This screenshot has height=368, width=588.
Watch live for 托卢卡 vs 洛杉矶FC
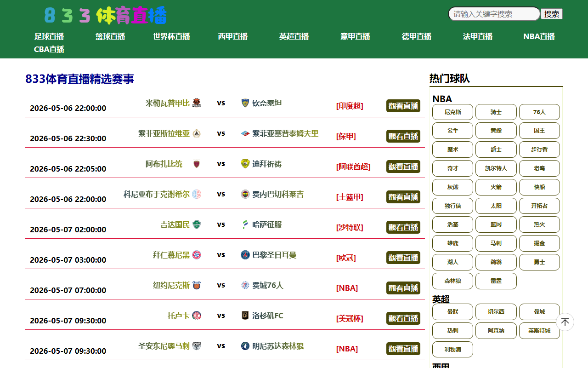coord(403,318)
